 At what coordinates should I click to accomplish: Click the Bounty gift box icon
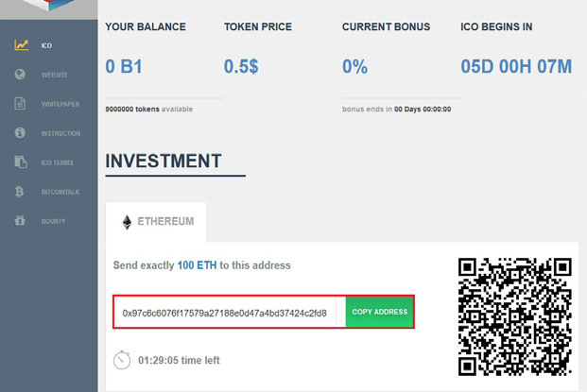(x=20, y=221)
